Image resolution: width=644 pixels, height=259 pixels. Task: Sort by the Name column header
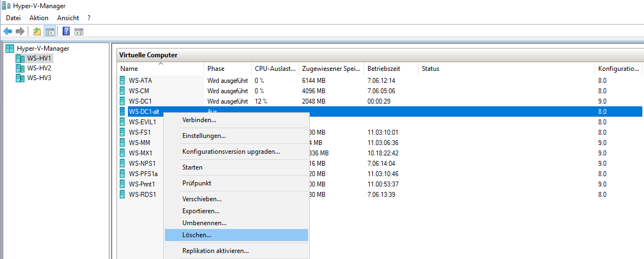pyautogui.click(x=161, y=69)
